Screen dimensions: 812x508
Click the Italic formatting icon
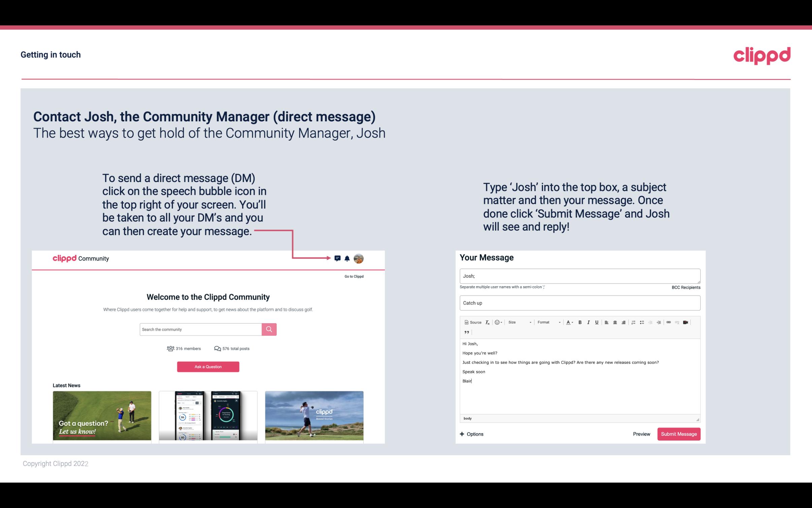pyautogui.click(x=589, y=322)
